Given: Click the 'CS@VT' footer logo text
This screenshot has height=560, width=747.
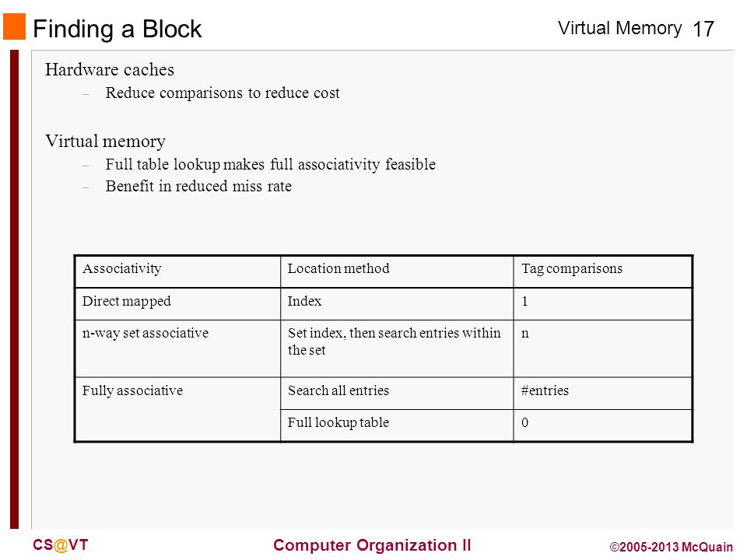Looking at the screenshot, I should (61, 545).
